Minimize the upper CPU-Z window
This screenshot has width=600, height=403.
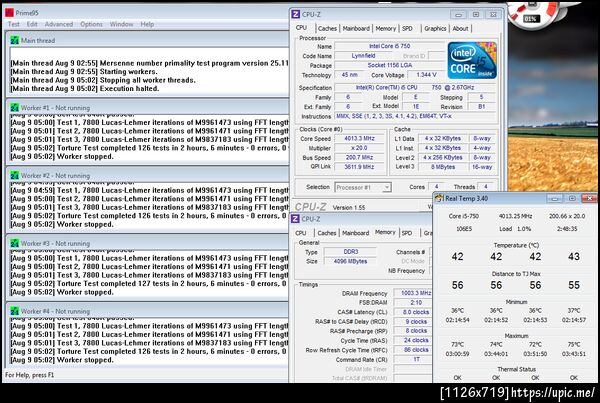pos(458,15)
